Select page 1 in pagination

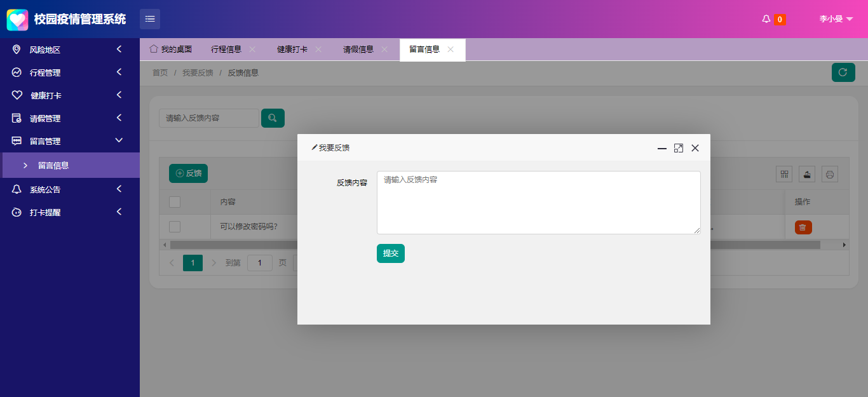(193, 263)
